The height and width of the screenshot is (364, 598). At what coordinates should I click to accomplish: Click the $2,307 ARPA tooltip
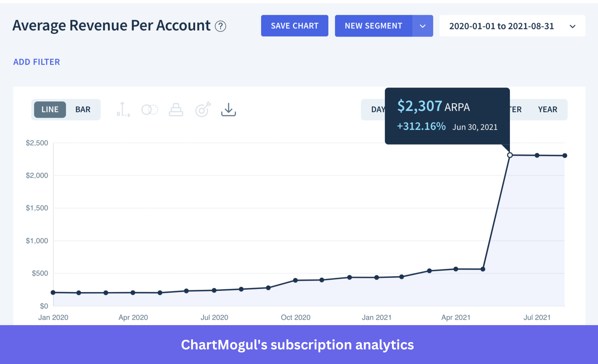point(447,116)
